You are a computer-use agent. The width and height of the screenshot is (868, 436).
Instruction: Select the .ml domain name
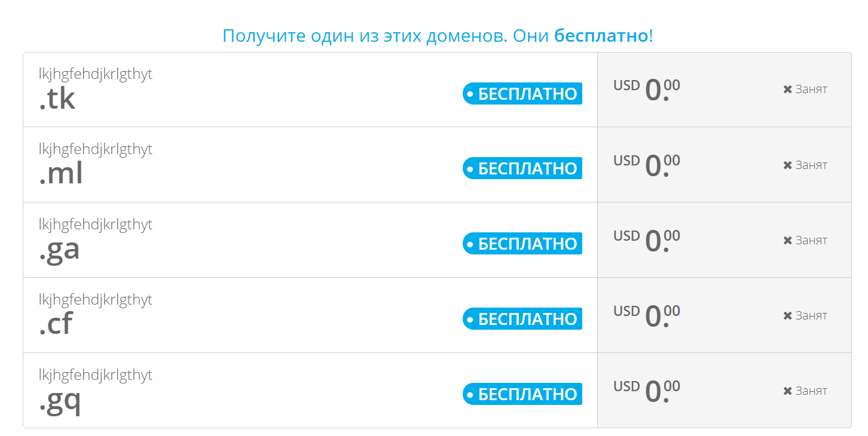(x=61, y=174)
